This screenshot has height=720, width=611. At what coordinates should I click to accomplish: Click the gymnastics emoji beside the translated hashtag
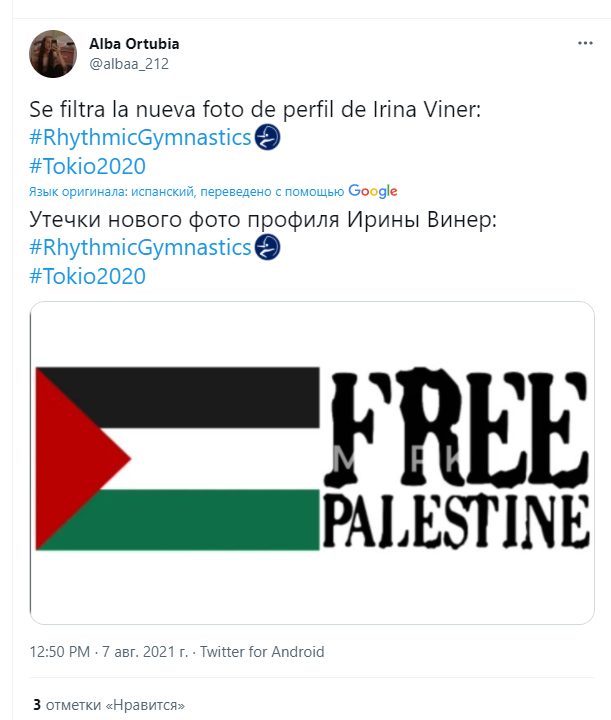pyautogui.click(x=268, y=247)
